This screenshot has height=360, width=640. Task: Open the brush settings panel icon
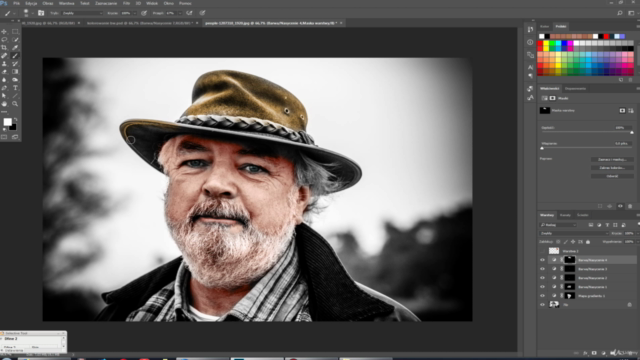tap(41, 13)
